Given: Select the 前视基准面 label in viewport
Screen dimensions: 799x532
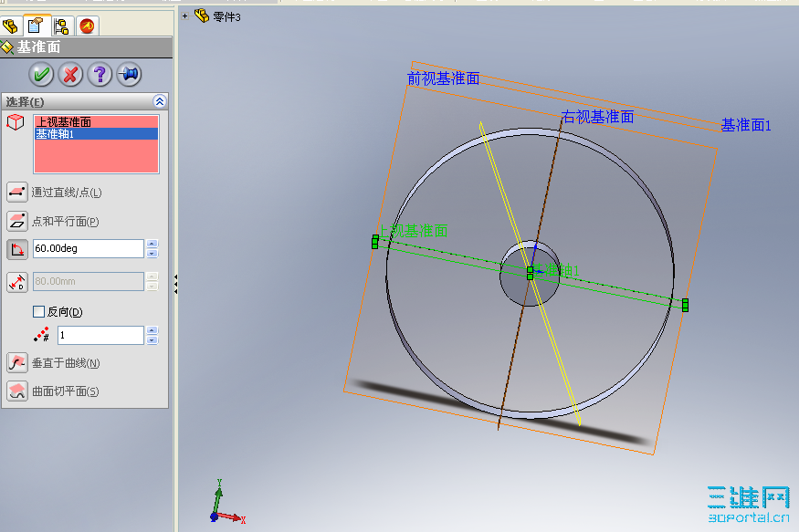Looking at the screenshot, I should click(x=443, y=78).
